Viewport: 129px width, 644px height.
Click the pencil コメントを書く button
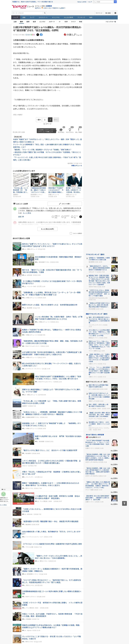(65, 204)
